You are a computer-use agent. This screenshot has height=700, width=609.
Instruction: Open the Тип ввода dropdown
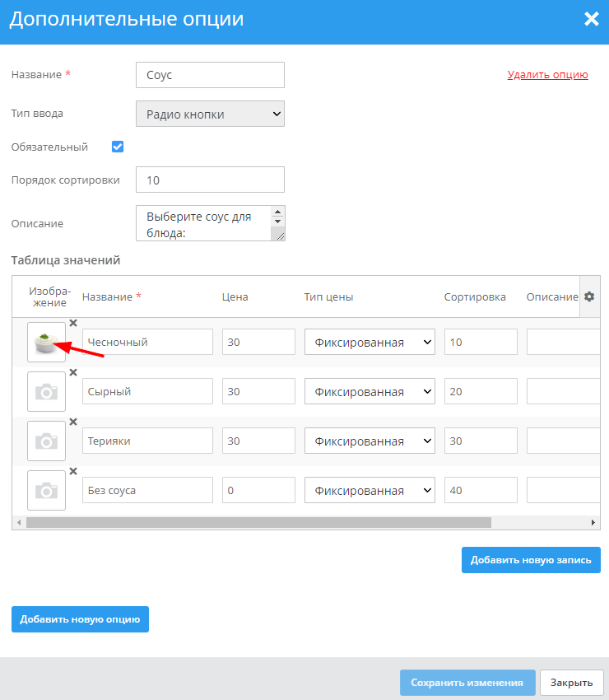[x=210, y=114]
